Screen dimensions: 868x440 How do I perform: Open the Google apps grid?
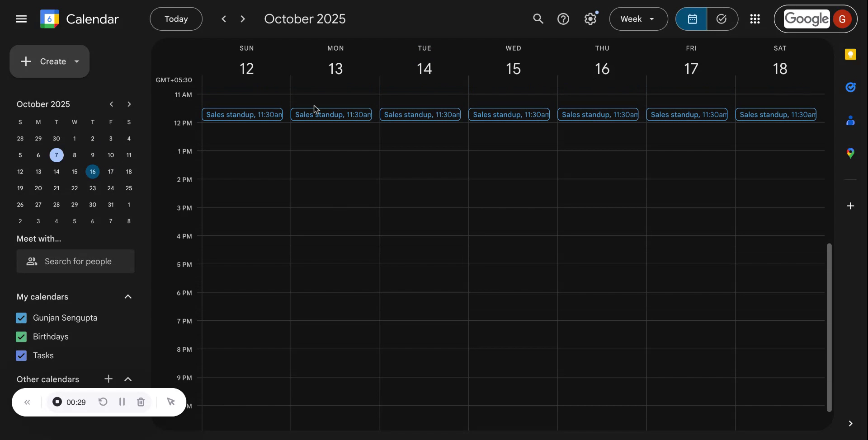(x=755, y=19)
